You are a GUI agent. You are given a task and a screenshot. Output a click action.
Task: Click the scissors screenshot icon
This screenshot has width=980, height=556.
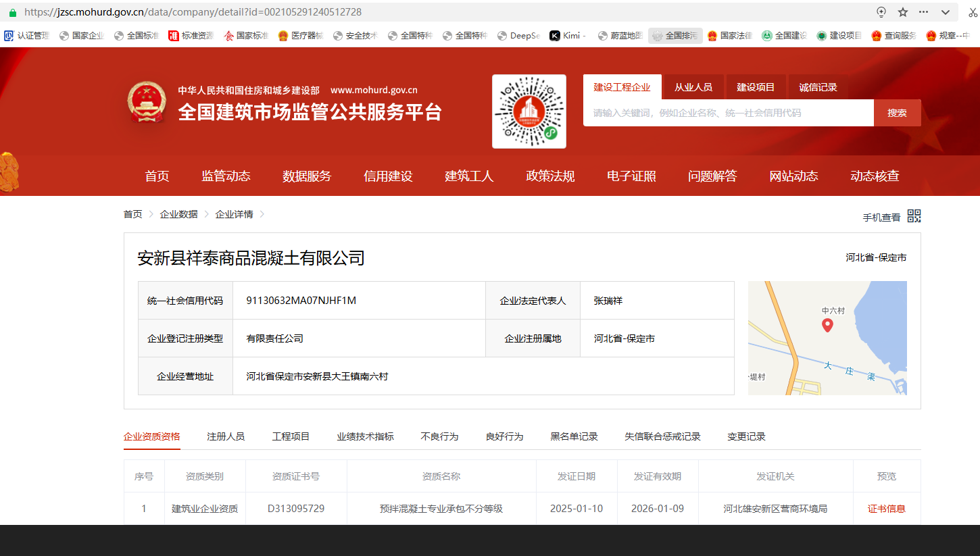coord(973,12)
